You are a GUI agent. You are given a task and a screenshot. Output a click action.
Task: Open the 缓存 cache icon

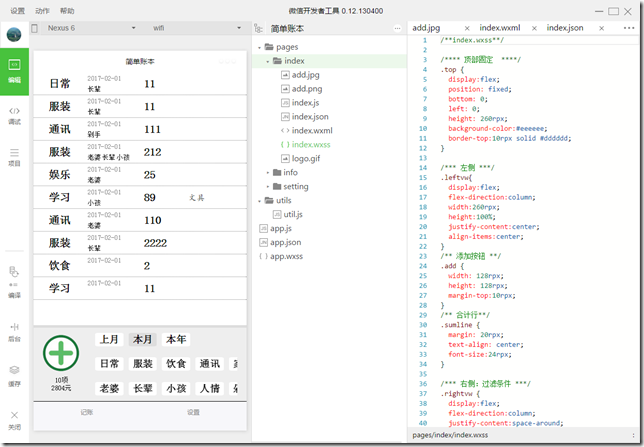(x=14, y=376)
